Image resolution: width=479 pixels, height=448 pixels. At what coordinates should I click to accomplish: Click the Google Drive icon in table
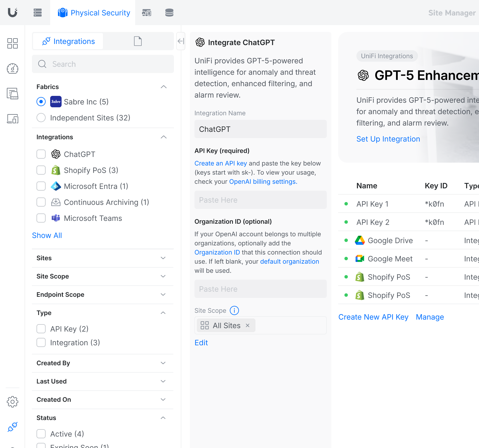[360, 240]
